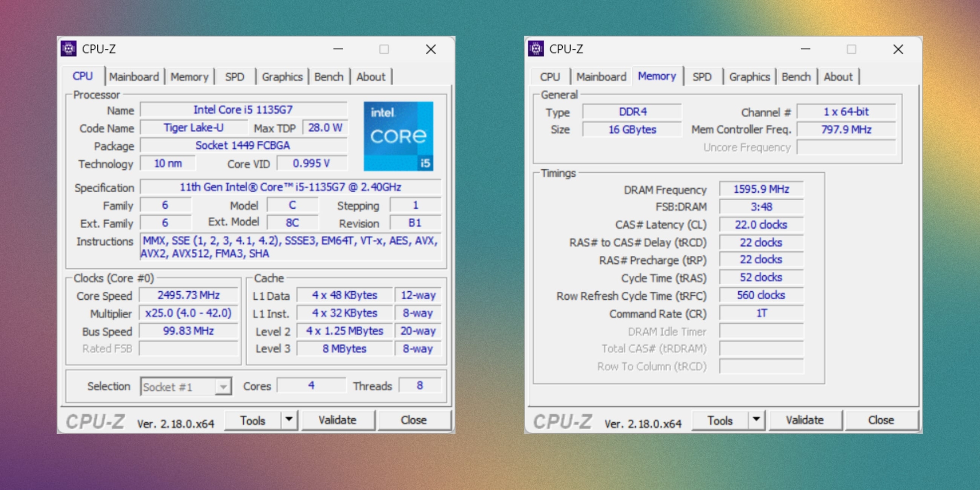Open the Socket #1 selection dropdown
The image size is (980, 490).
pyautogui.click(x=224, y=387)
